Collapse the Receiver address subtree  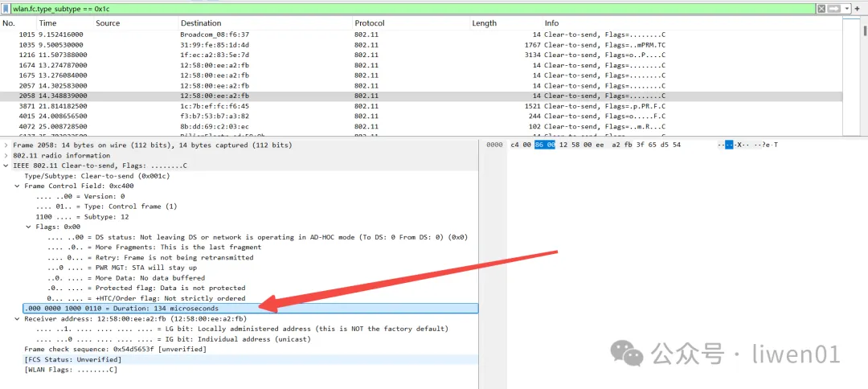[17, 319]
